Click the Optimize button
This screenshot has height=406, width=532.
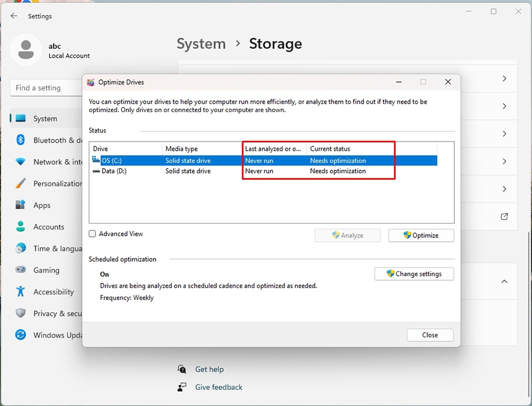pyautogui.click(x=421, y=235)
